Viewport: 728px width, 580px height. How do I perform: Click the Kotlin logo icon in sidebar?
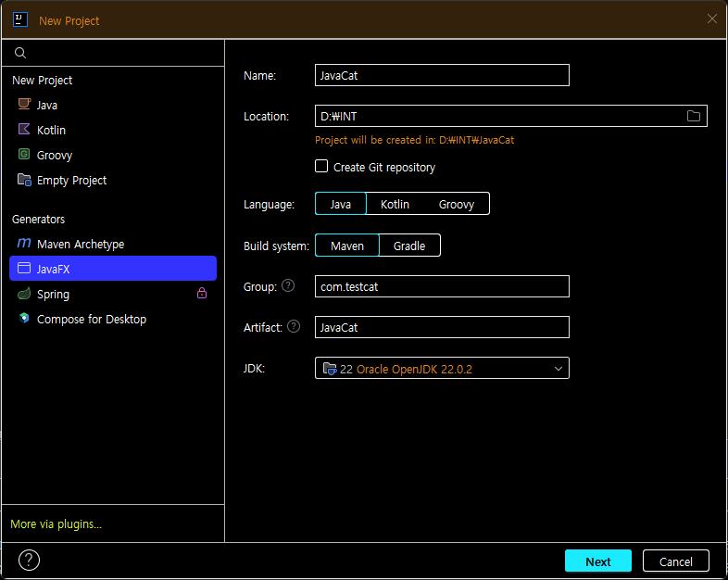point(24,129)
